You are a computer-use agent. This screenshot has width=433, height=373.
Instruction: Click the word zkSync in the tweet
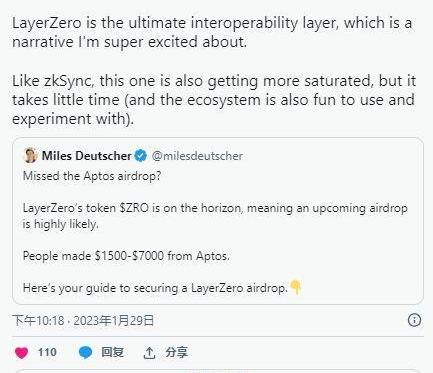click(69, 81)
